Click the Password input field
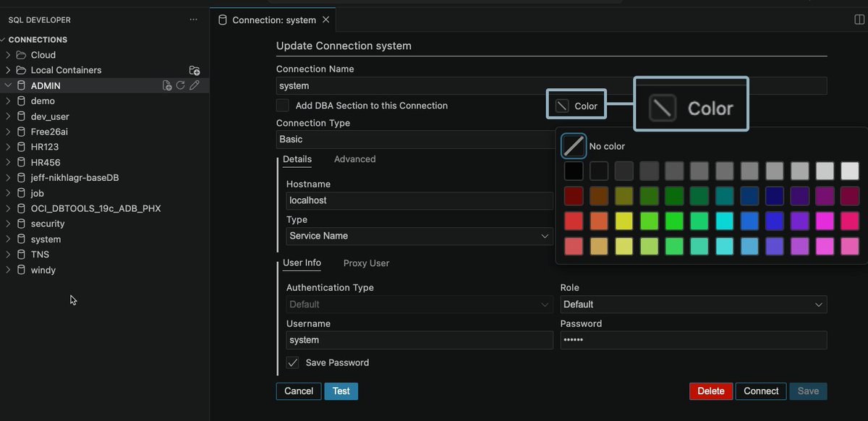 pyautogui.click(x=694, y=340)
